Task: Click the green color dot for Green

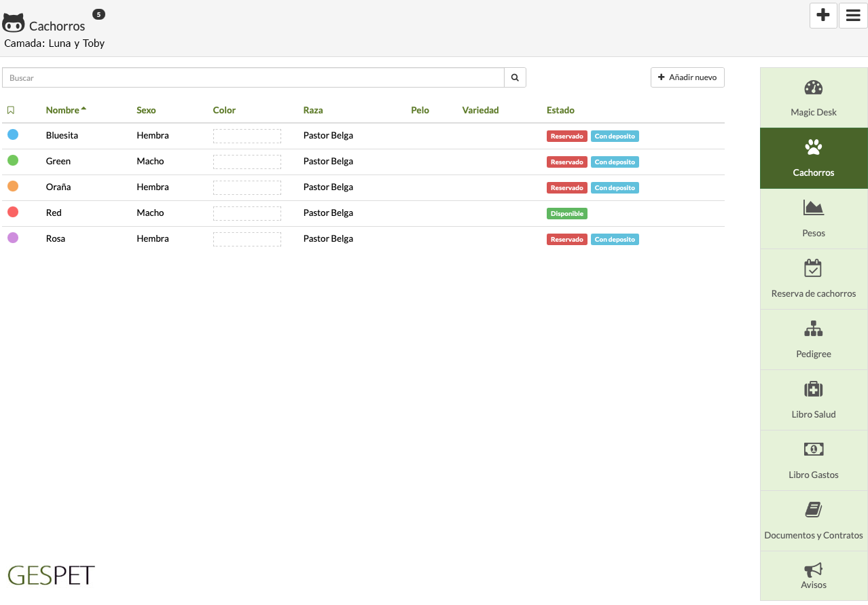Action: 13,161
